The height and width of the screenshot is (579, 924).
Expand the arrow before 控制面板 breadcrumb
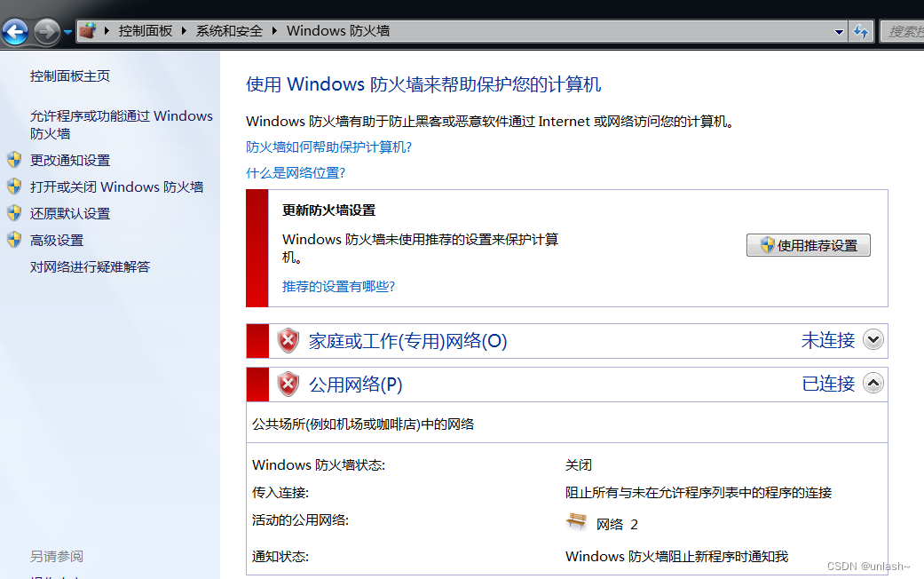click(107, 31)
